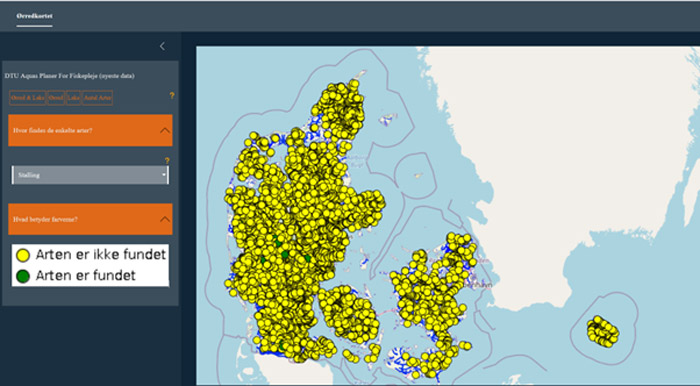This screenshot has width=700, height=386.
Task: Click 'DTU Aquas Planer For Fiskepleje' heading
Action: pyautogui.click(x=69, y=76)
